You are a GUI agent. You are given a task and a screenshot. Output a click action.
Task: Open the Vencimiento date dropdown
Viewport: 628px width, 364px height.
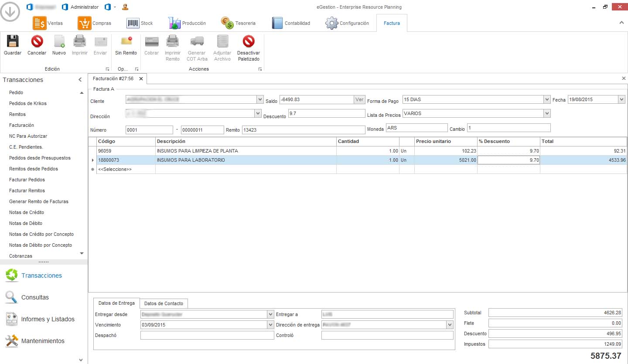(270, 325)
